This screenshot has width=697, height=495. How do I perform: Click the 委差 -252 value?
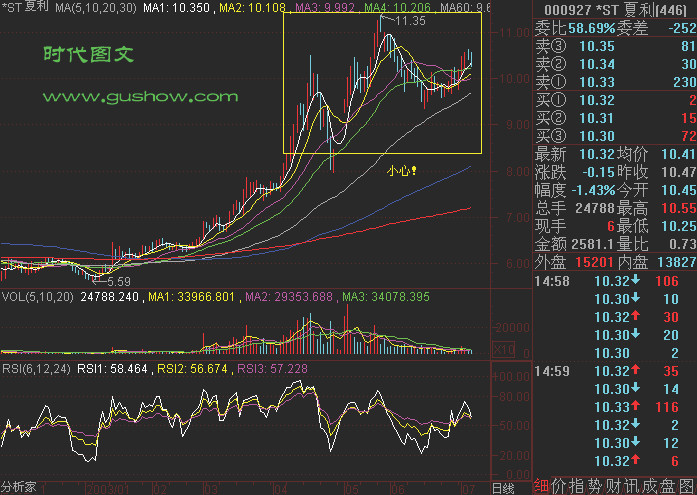682,28
